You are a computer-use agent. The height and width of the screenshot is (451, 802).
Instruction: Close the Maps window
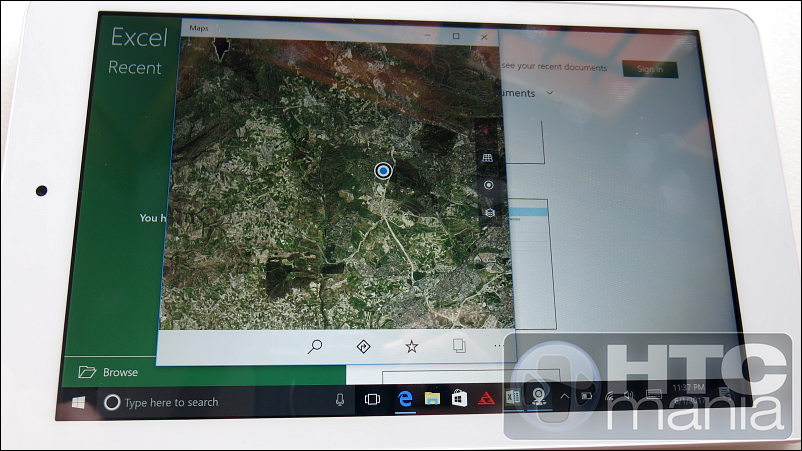click(x=484, y=37)
